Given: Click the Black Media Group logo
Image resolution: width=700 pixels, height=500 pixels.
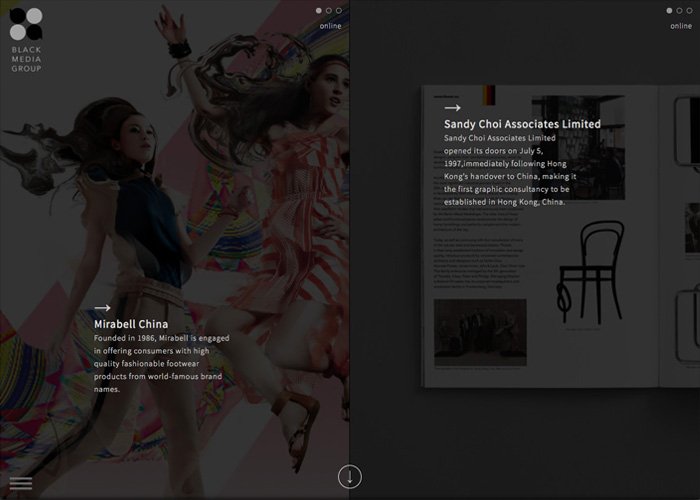Looking at the screenshot, I should (x=26, y=40).
